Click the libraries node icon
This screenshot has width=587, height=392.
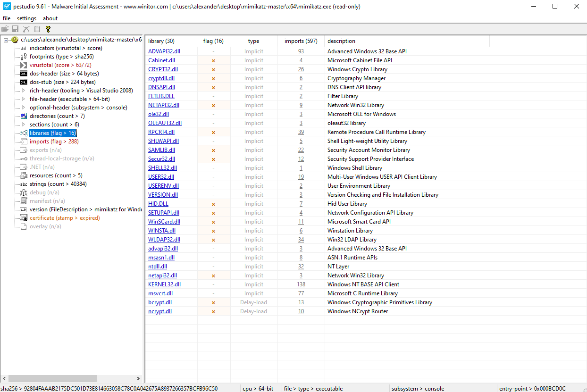tap(24, 133)
